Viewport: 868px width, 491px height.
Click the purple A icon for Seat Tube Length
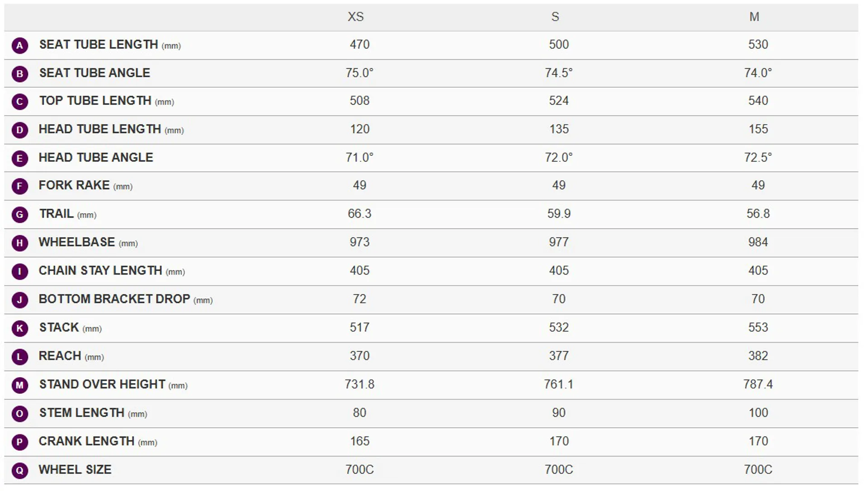click(20, 45)
